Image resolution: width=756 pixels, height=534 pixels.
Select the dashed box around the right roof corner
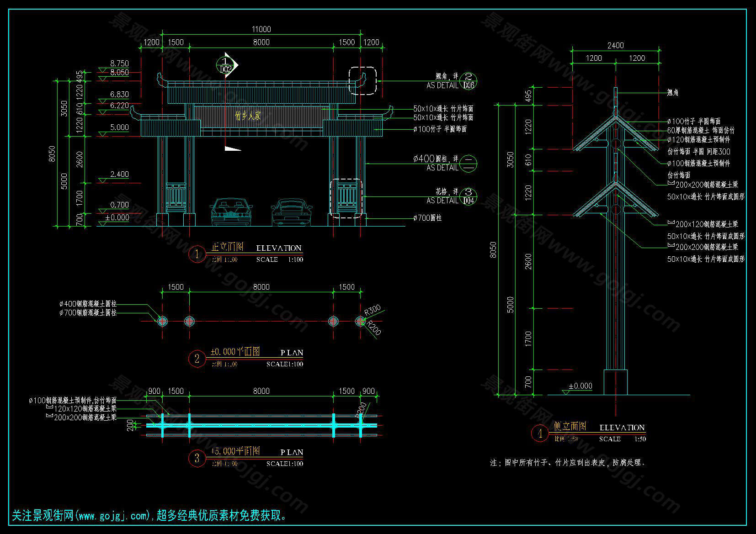click(362, 81)
